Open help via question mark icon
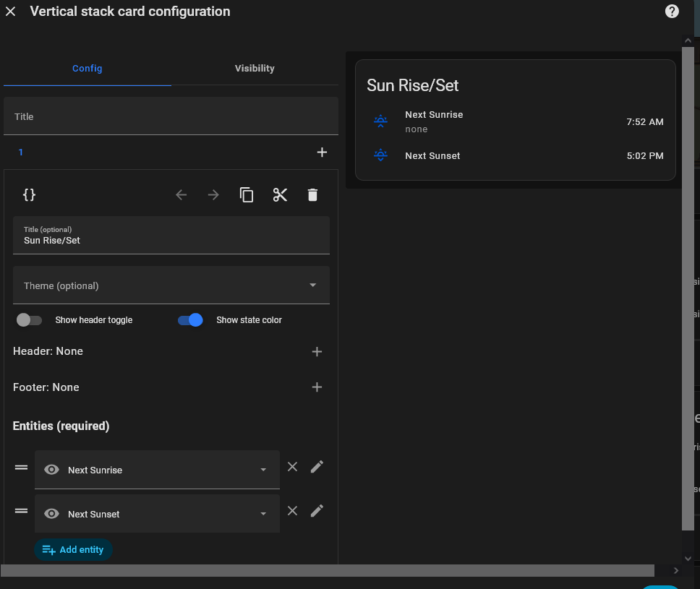Viewport: 700px width, 589px height. pos(672,11)
